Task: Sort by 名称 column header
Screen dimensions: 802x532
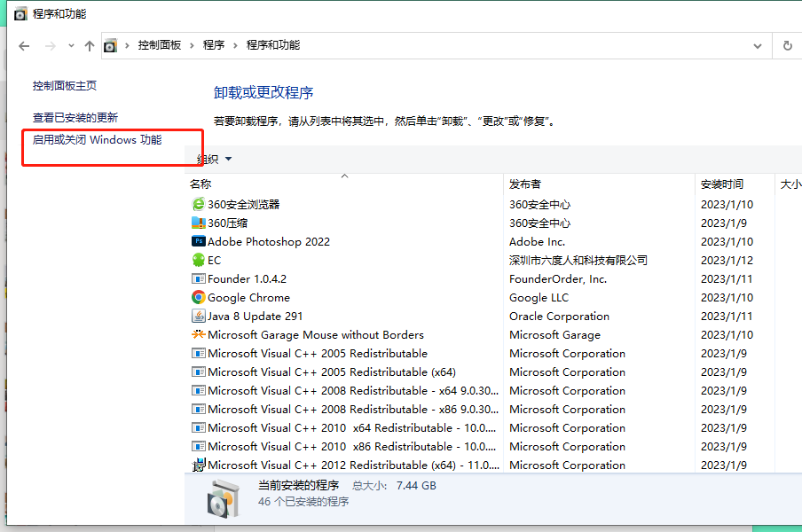Action: tap(200, 184)
